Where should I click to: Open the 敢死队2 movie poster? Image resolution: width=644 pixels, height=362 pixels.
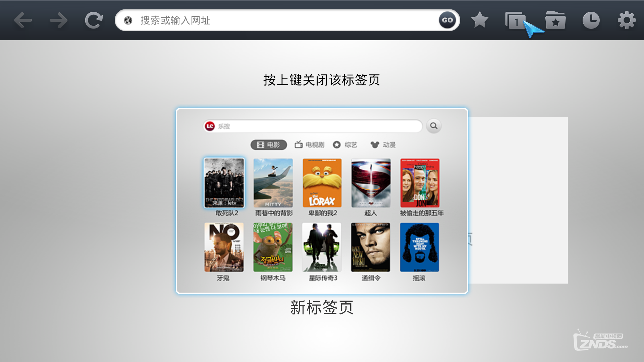click(x=224, y=183)
